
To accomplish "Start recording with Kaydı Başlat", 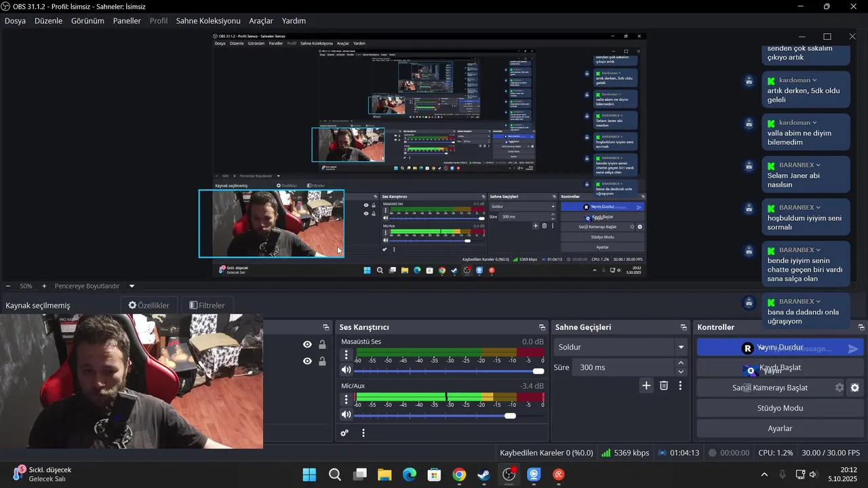I will pos(780,367).
